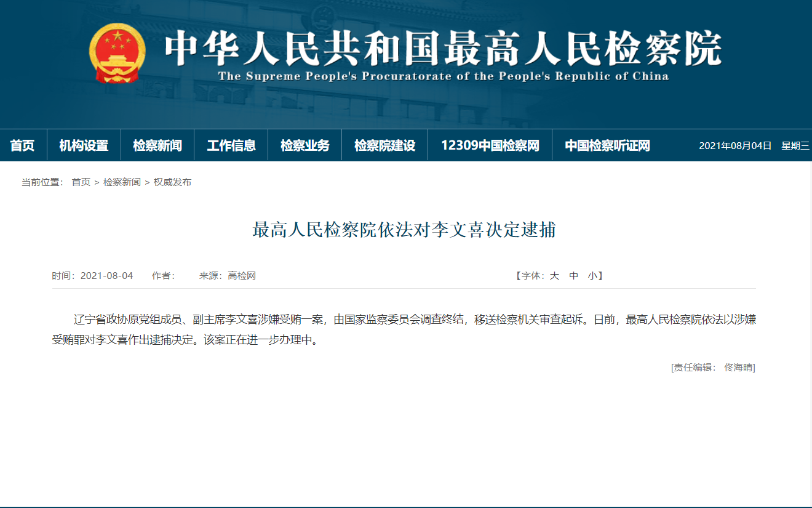Click the article headline about 李文喜
Screen dimensions: 812x508
point(404,230)
